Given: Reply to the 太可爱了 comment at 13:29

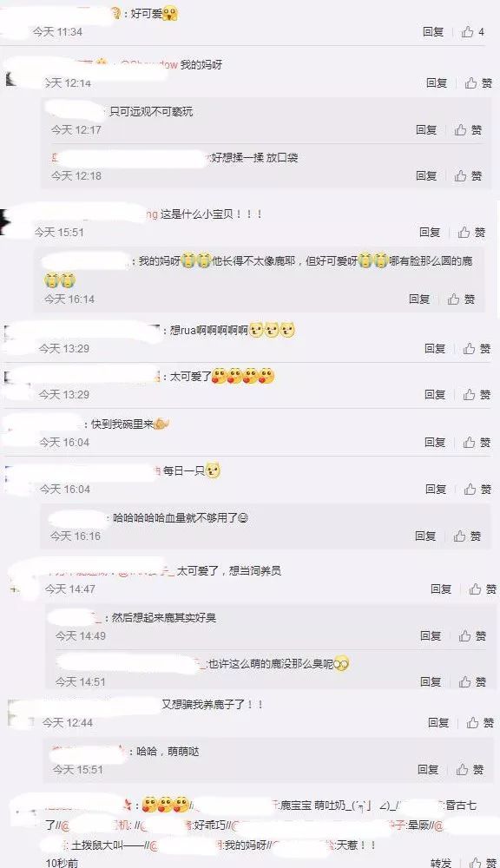Looking at the screenshot, I should coord(435,395).
